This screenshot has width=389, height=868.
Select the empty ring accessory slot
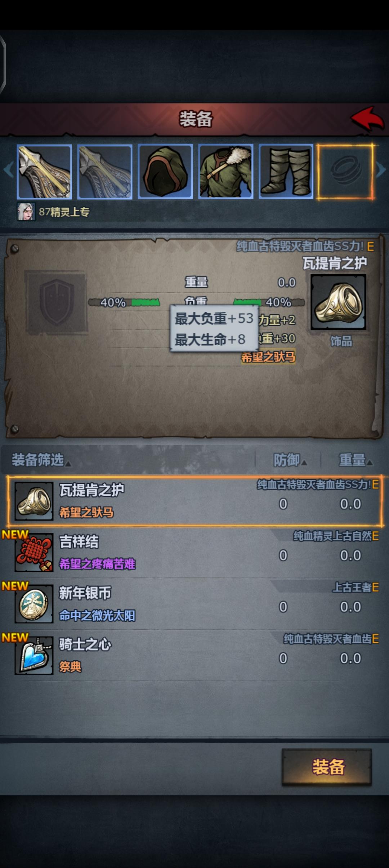(346, 172)
